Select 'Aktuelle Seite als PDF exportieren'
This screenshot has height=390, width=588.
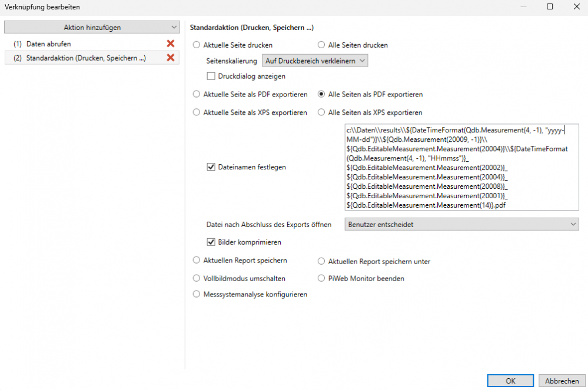click(197, 94)
